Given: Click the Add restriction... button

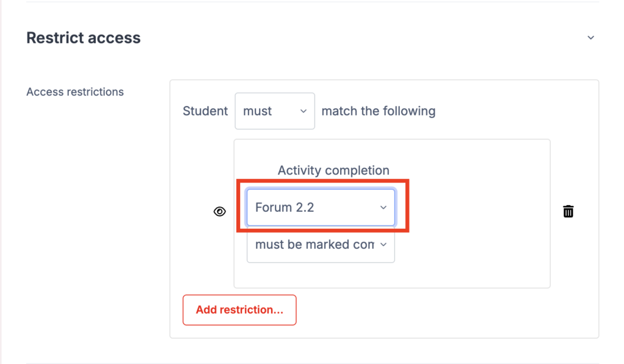Looking at the screenshot, I should [x=239, y=310].
